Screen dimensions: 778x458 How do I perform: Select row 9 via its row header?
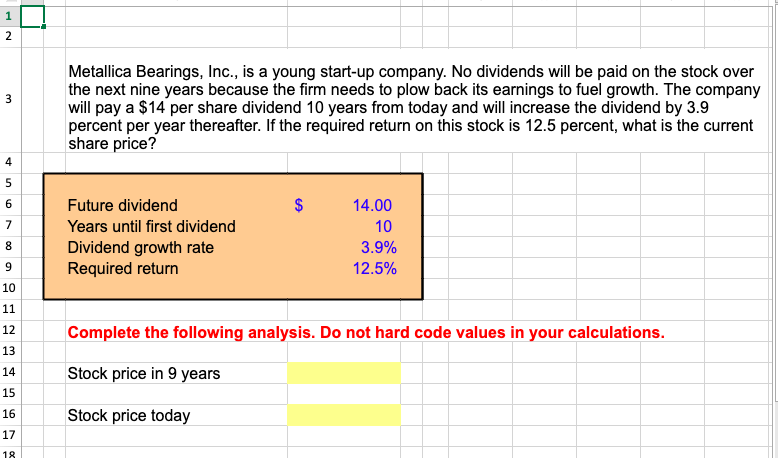tap(8, 267)
